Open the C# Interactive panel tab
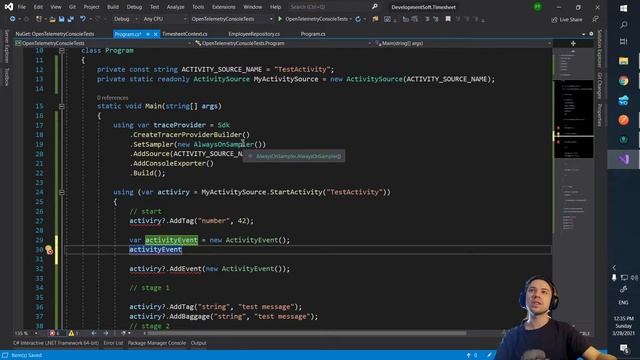640x360 pixels. click(x=56, y=343)
